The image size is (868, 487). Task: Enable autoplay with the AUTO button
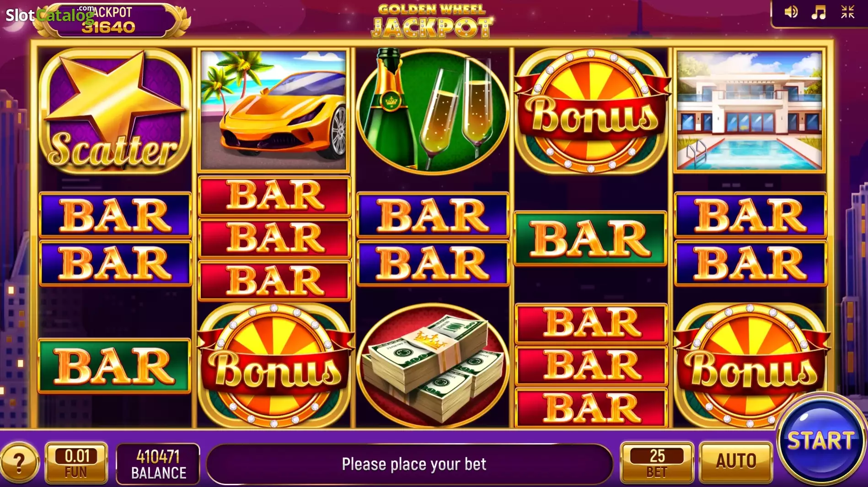click(x=736, y=462)
